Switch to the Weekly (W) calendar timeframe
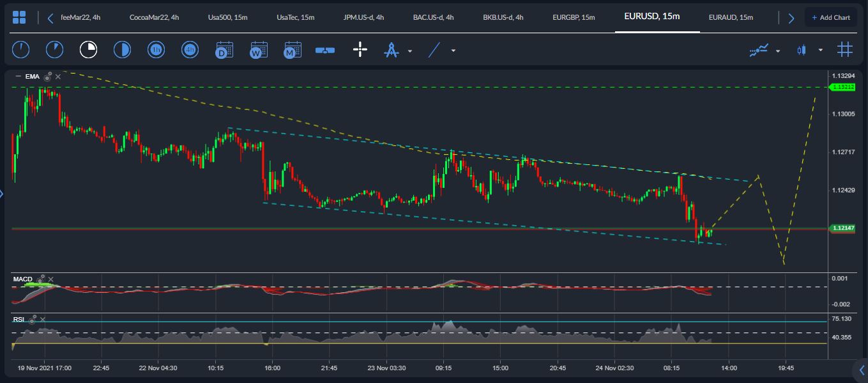The height and width of the screenshot is (383, 868). (x=258, y=49)
